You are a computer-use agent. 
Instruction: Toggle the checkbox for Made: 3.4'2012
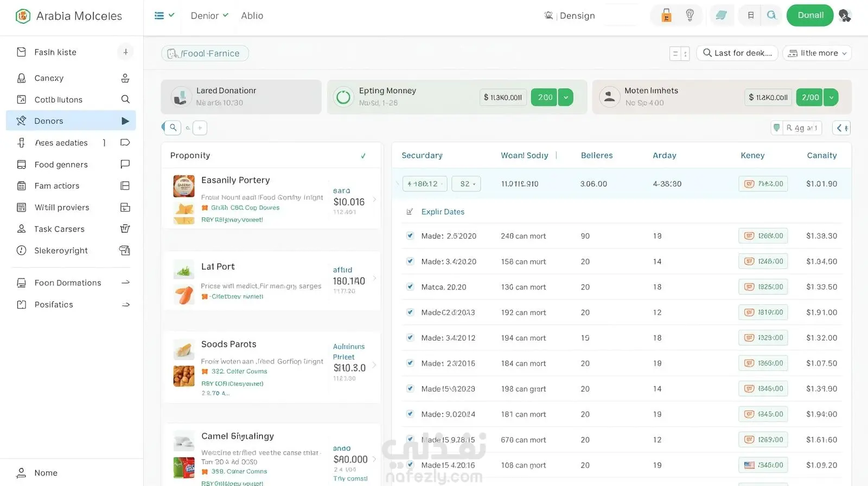click(x=410, y=338)
